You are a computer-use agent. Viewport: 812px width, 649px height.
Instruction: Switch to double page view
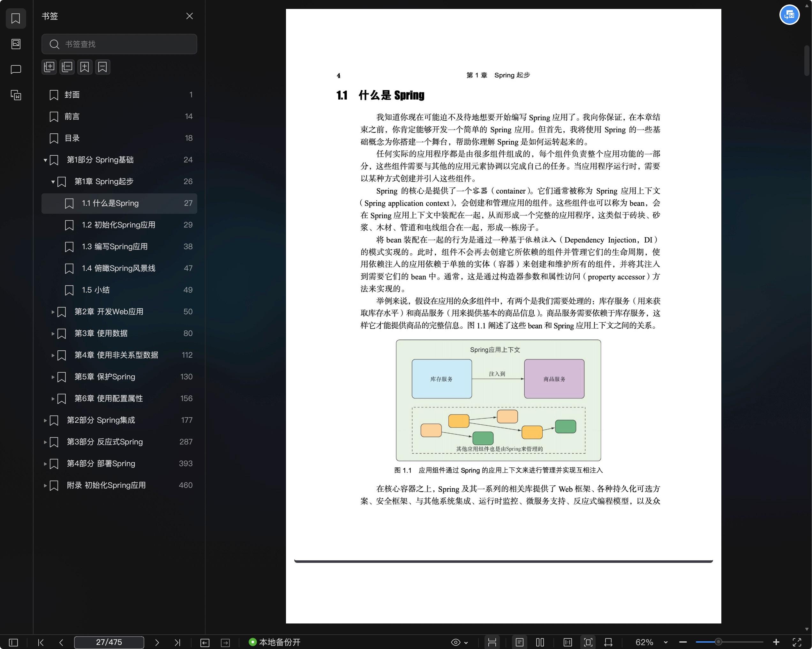pos(540,642)
